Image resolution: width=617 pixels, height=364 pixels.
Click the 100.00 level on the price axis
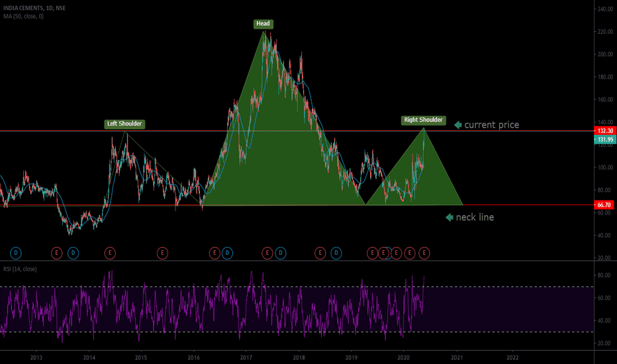(x=606, y=167)
